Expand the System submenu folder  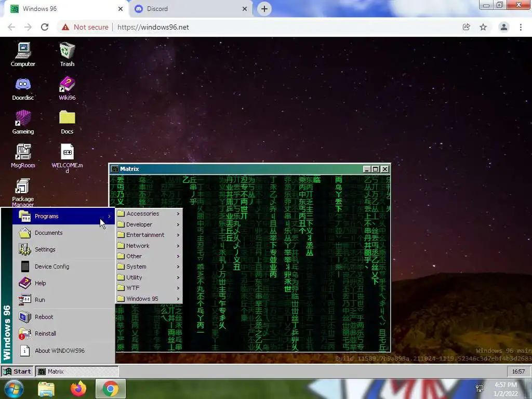(x=149, y=267)
